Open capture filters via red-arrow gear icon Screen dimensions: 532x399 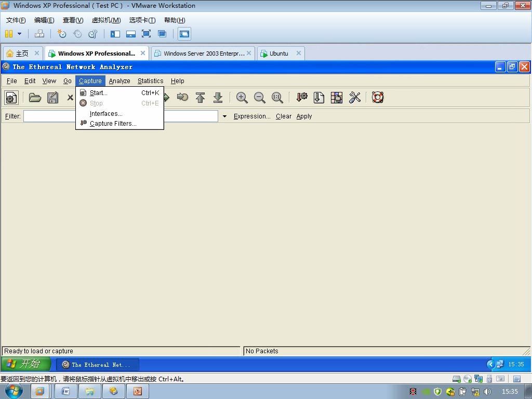(302, 98)
